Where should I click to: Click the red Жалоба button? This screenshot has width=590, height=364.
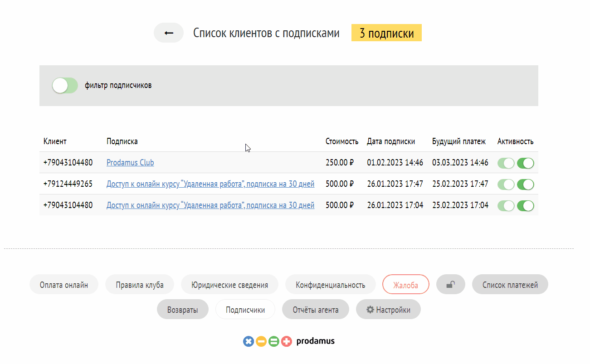tap(405, 285)
